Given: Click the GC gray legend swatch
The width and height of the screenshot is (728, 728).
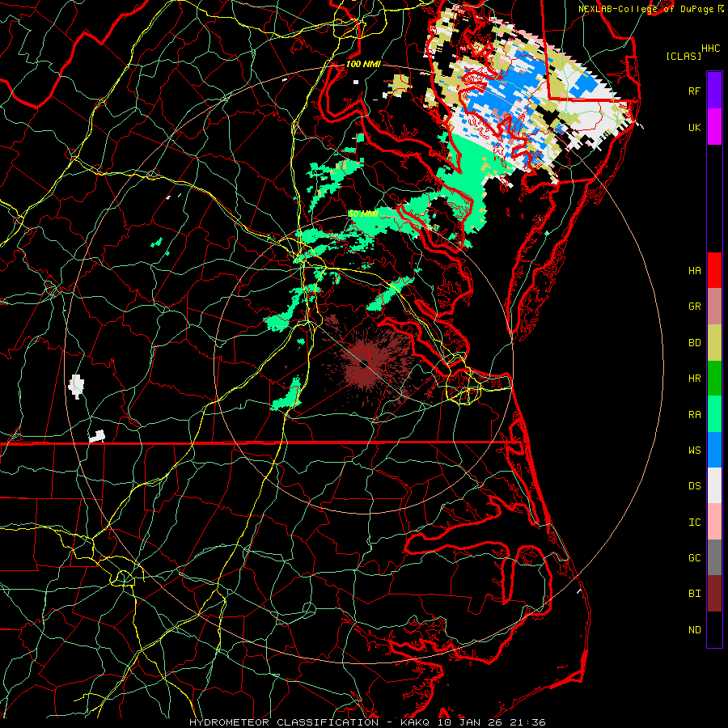Looking at the screenshot, I should (x=714, y=557).
